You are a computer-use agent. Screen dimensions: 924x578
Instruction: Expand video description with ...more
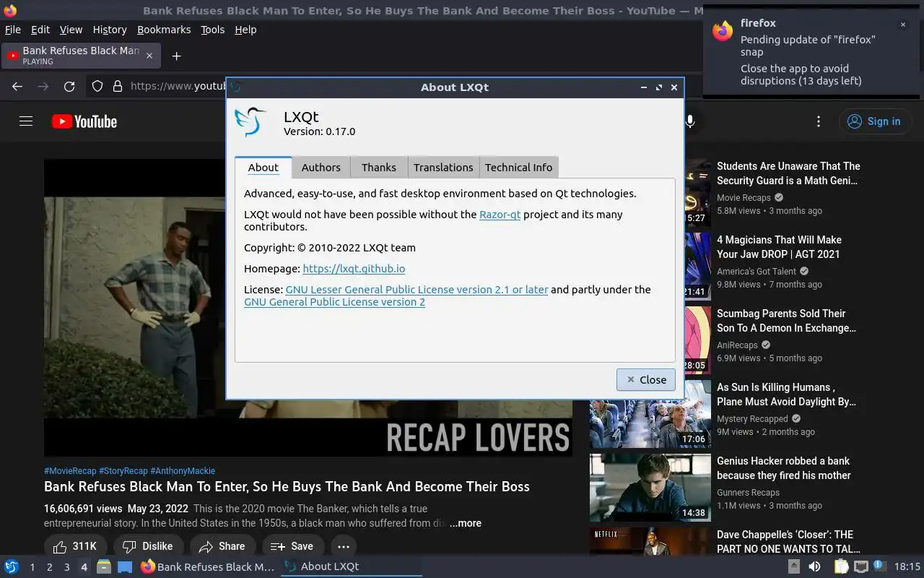click(465, 523)
